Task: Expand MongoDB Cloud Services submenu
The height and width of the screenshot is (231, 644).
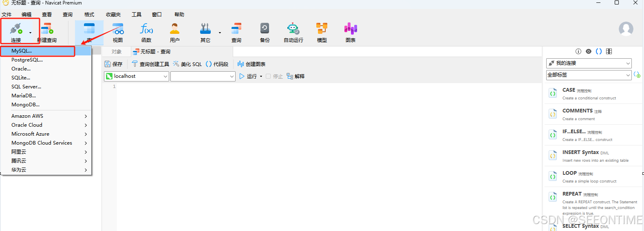Action: 46,143
